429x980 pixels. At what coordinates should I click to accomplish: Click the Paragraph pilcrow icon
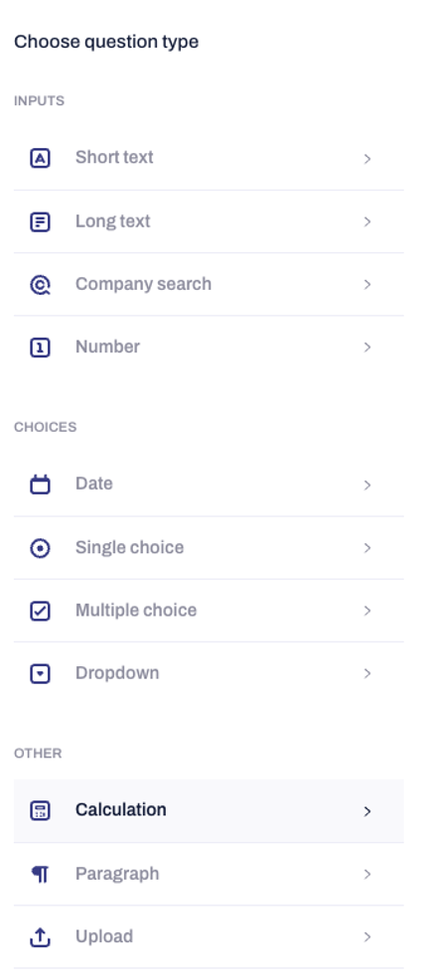point(40,874)
